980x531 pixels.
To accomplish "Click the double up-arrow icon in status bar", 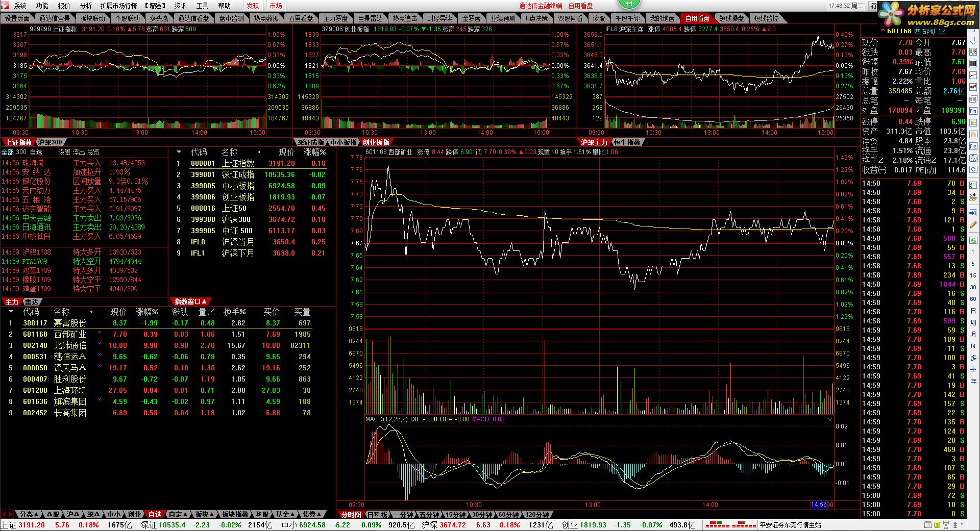I will click(955, 525).
